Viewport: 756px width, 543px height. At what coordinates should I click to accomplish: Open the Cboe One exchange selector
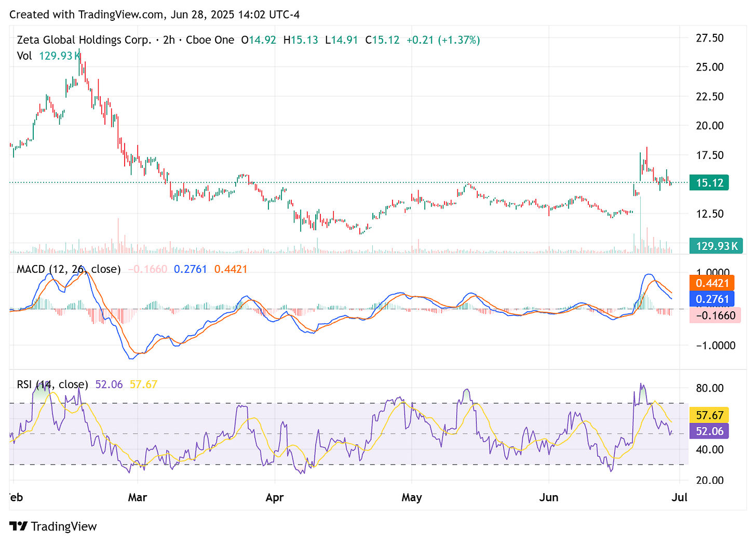210,39
